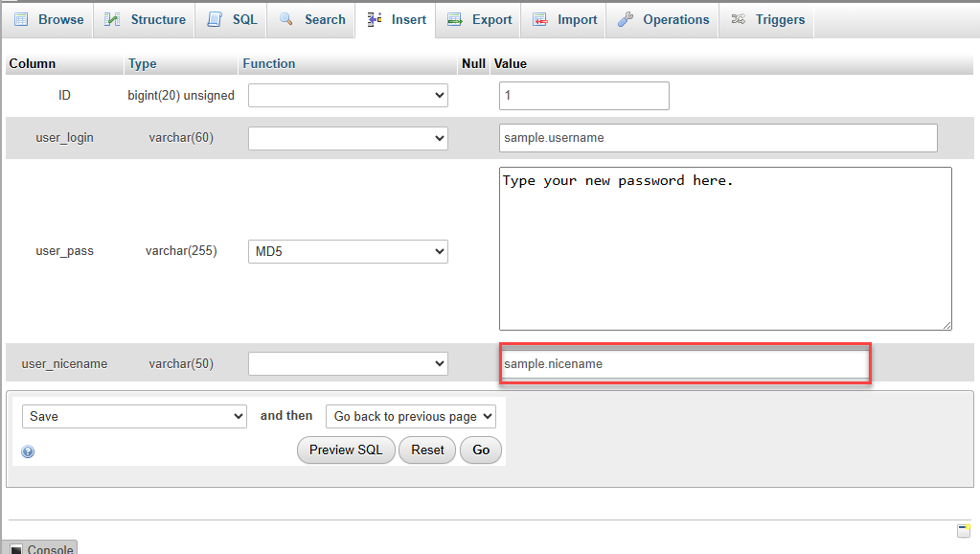Click the user_login value field

[x=718, y=137]
